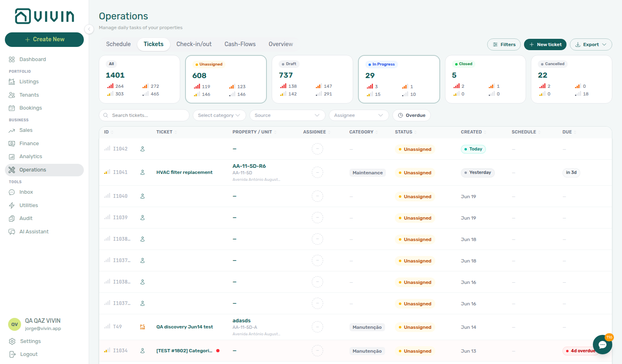622x364 pixels.
Task: Toggle the Overdue filter
Action: click(411, 115)
